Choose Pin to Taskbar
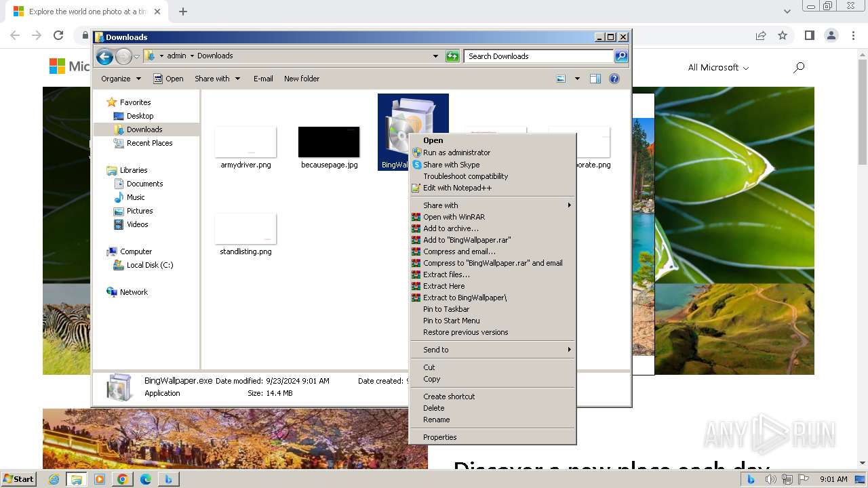The image size is (868, 488). [493, 309]
